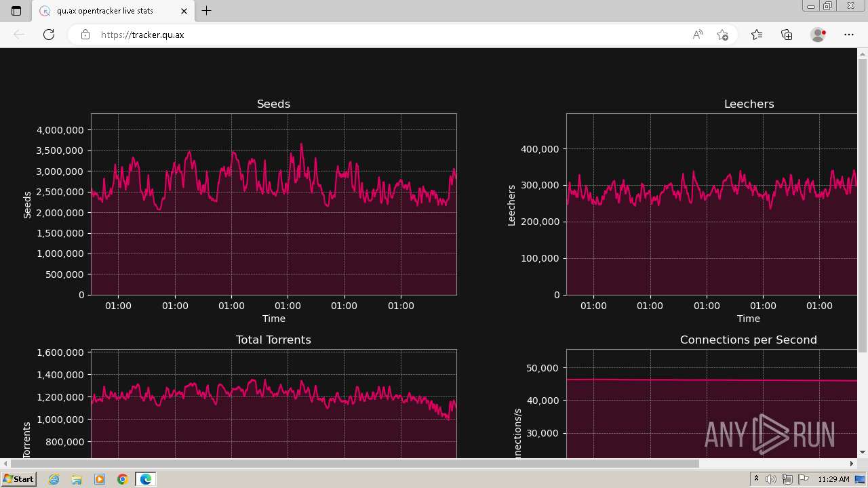
Task: Add this page to favorites
Action: [x=722, y=35]
